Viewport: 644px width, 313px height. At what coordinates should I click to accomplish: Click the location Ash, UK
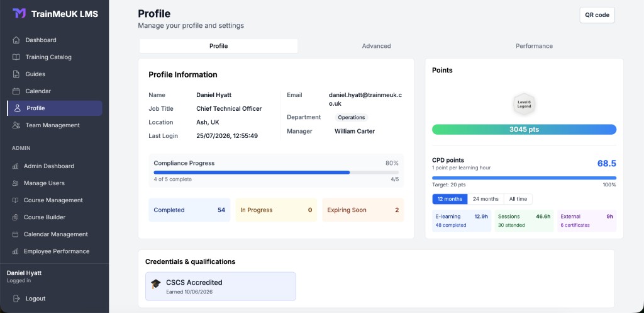click(208, 123)
